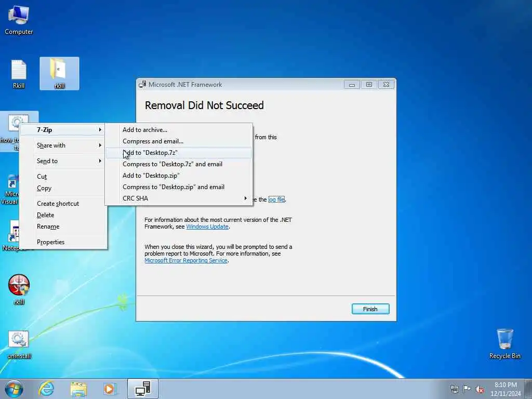Select the Notepad shortcut icon on desktop
The image size is (532, 399).
coord(10,236)
